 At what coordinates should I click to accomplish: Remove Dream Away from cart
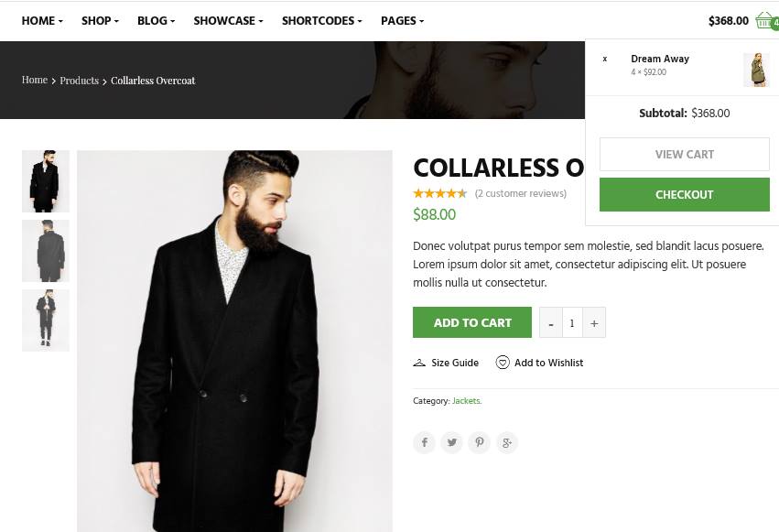coord(605,60)
